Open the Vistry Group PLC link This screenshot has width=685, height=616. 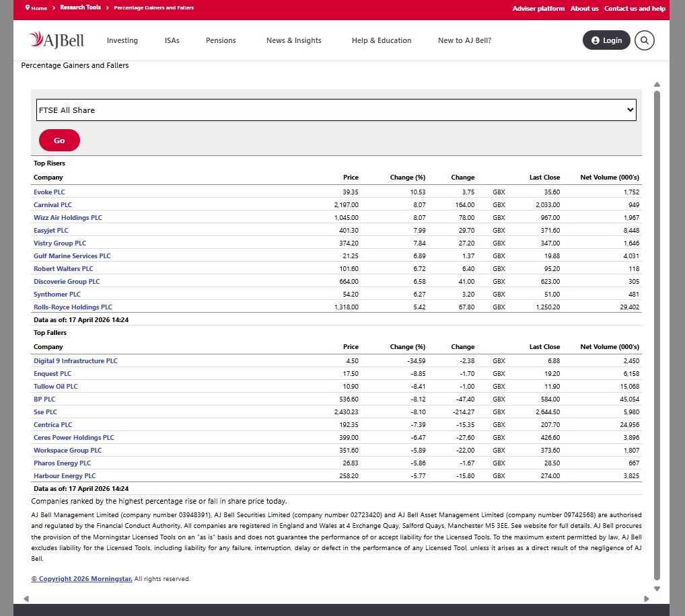tap(60, 243)
